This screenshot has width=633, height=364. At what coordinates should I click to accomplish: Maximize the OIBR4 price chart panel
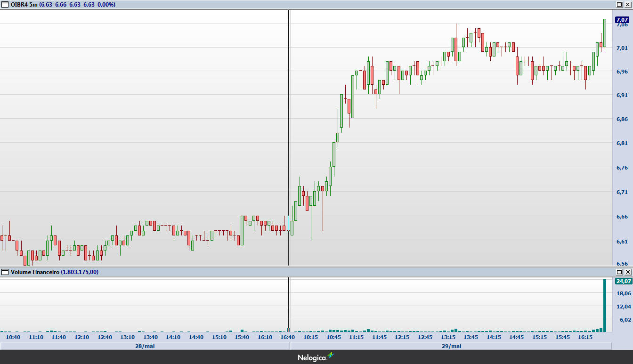click(x=619, y=4)
